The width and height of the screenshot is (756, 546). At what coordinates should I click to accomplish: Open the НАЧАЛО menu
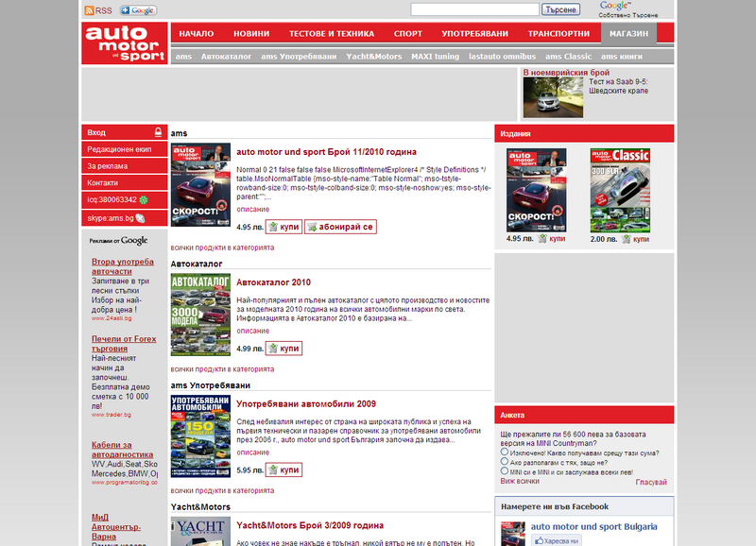click(197, 34)
